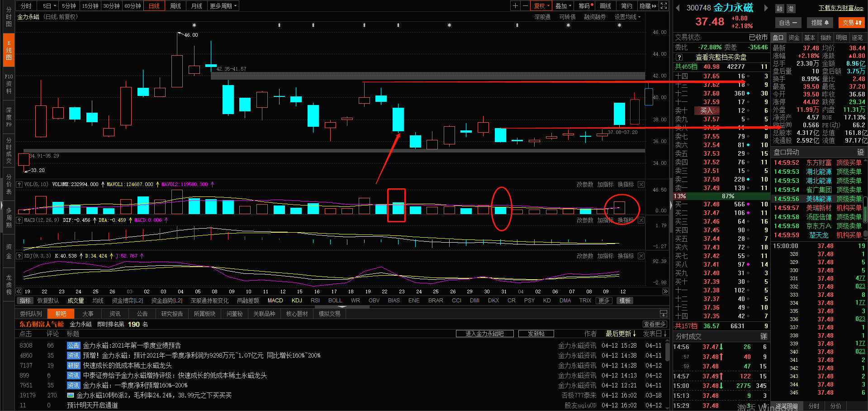Click the 融 margin badge
The width and height of the screenshot is (868, 411).
click(x=780, y=9)
